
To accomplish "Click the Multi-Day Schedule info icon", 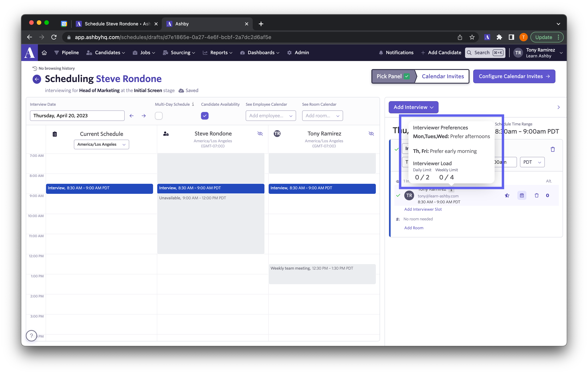I will coord(193,104).
